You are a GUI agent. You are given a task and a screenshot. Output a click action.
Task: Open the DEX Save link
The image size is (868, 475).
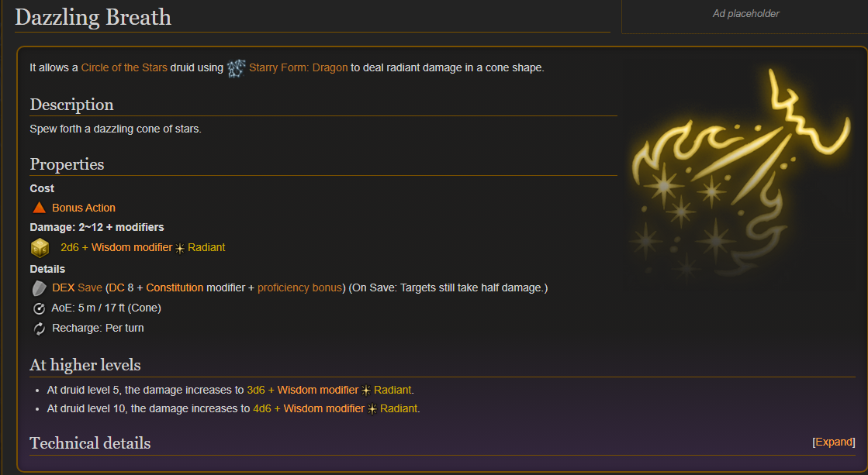pyautogui.click(x=77, y=287)
